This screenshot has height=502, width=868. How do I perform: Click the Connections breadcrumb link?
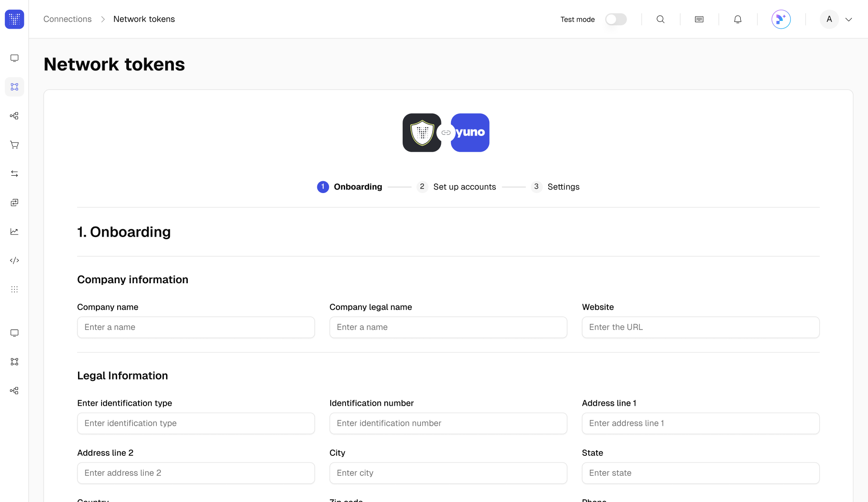(68, 19)
